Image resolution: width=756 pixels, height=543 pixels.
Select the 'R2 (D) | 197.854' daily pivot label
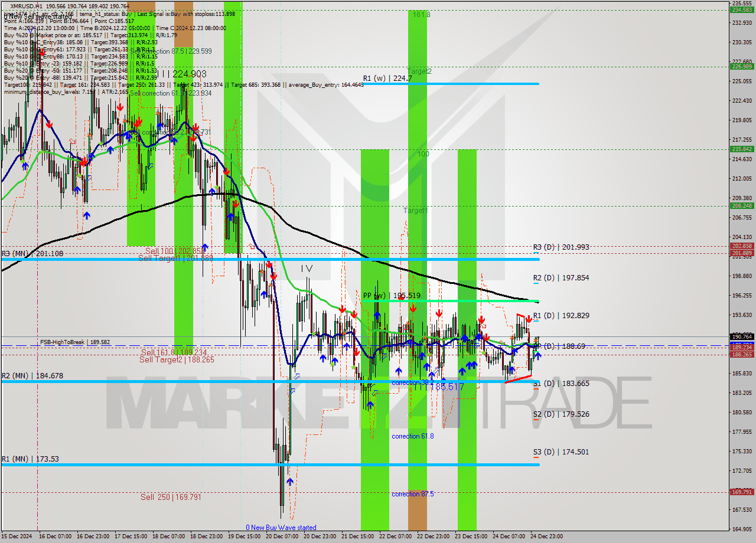[x=561, y=277]
